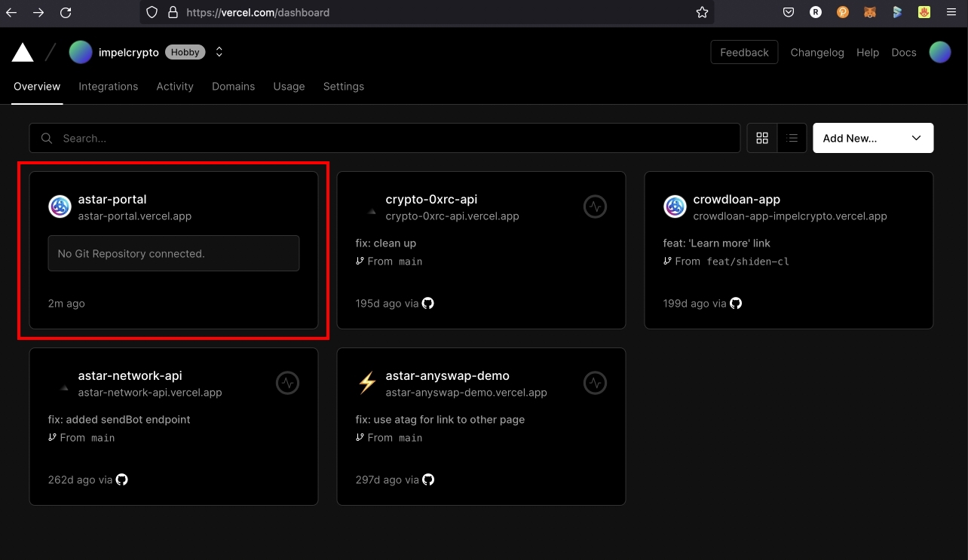This screenshot has width=968, height=560.
Task: Switch to list view layout
Action: [792, 138]
